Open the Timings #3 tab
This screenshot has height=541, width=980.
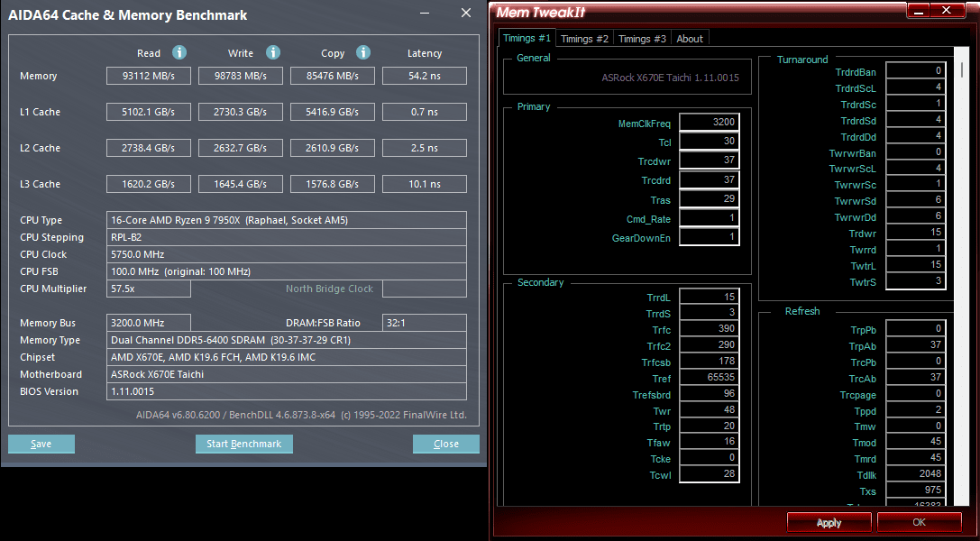[642, 39]
